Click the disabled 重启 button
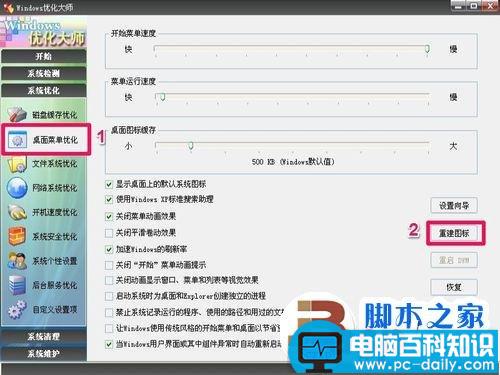 point(454,260)
